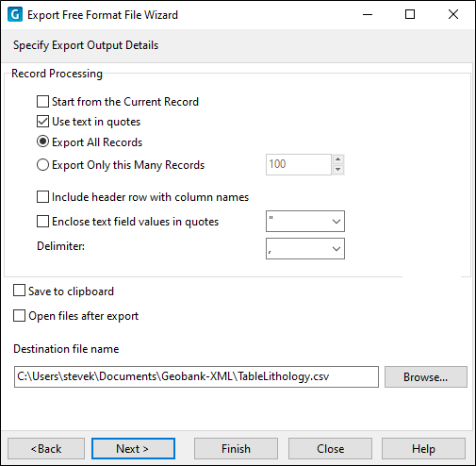Uncheck Use text in quotes
476x466 pixels.
[x=42, y=122]
